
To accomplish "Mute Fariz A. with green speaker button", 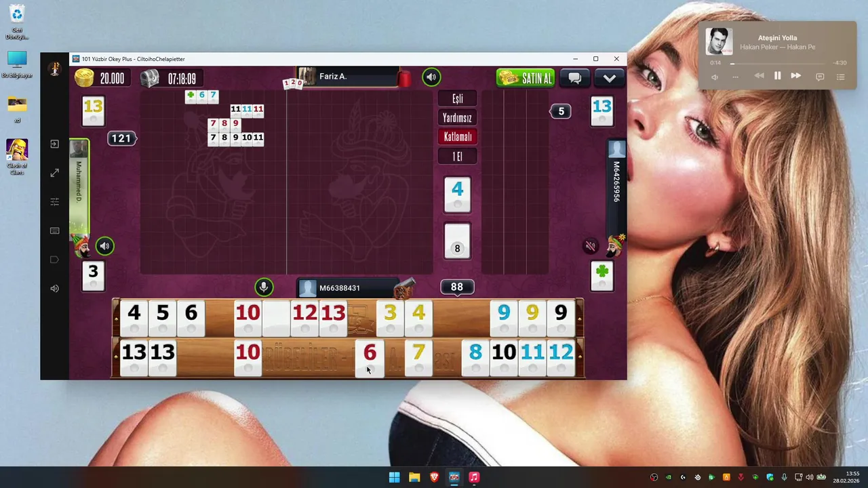I will [x=431, y=77].
